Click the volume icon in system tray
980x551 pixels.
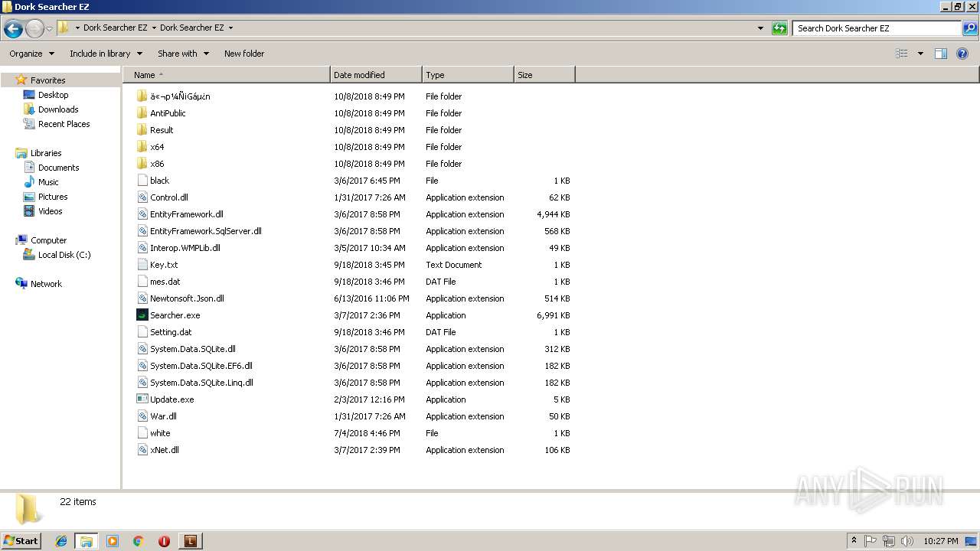pos(906,541)
